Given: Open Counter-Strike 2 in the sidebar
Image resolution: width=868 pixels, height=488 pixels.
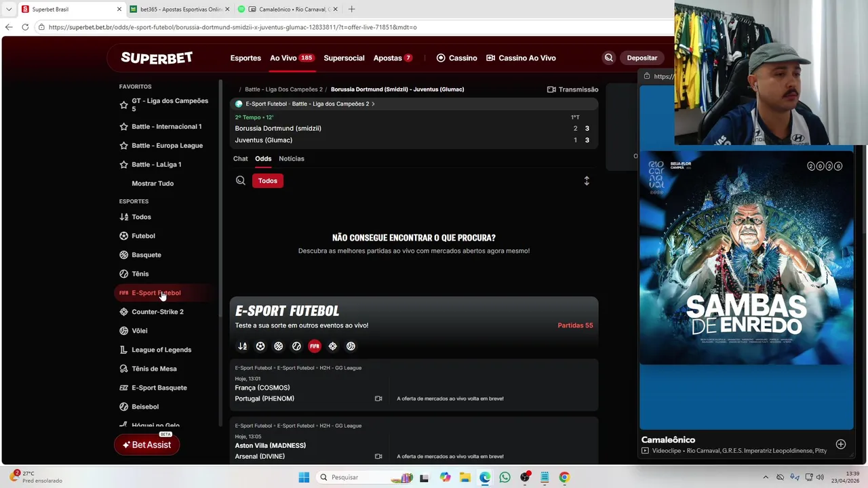Looking at the screenshot, I should click(157, 312).
